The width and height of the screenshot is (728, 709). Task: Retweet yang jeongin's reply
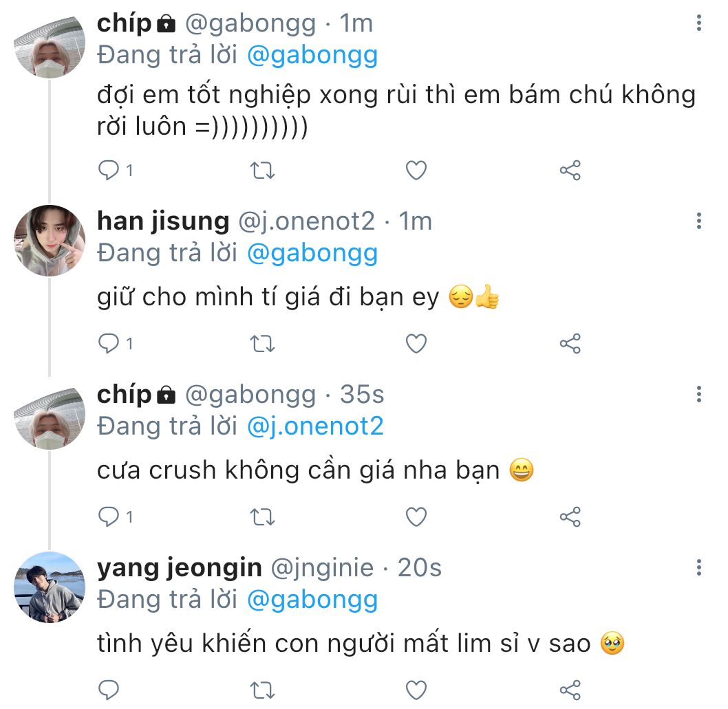(260, 689)
